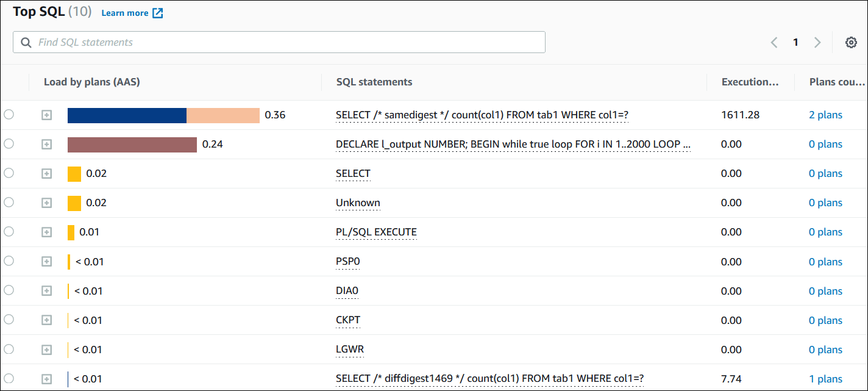Open the table preferences gear icon
Screen dimensions: 868x391
[851, 42]
